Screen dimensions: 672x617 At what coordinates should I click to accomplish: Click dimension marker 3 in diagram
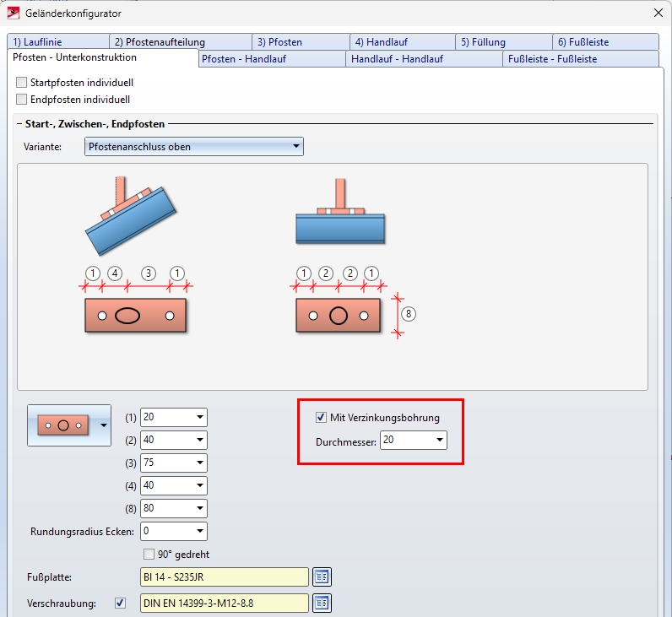149,273
